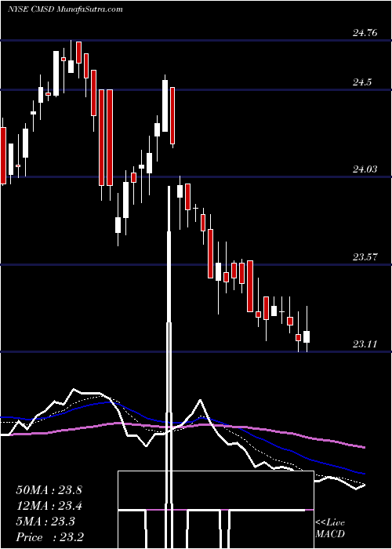Screen dimensions: 392x549
Task: Select the 23.11 price level label
Action: pos(365,344)
